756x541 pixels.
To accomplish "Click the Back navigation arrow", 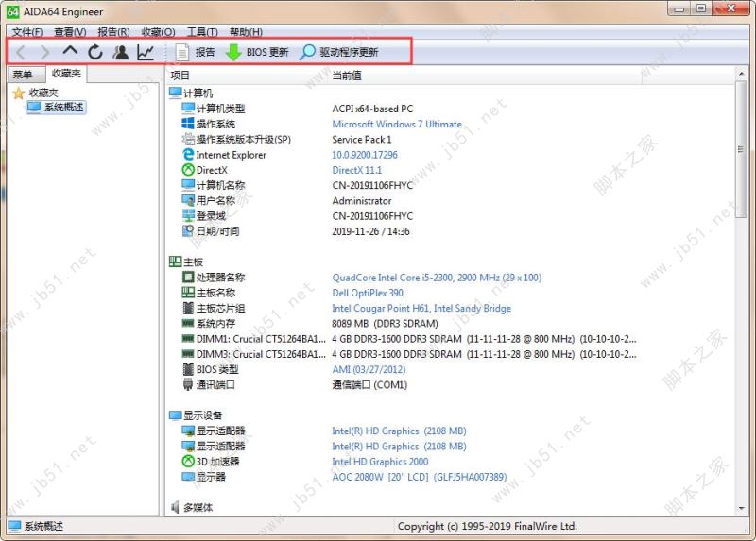I will (21, 52).
